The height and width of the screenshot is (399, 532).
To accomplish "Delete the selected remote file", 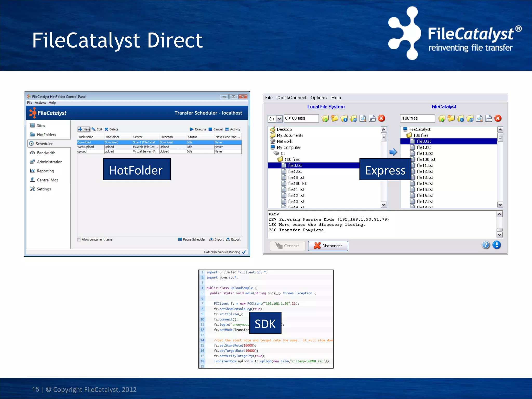I will (498, 118).
